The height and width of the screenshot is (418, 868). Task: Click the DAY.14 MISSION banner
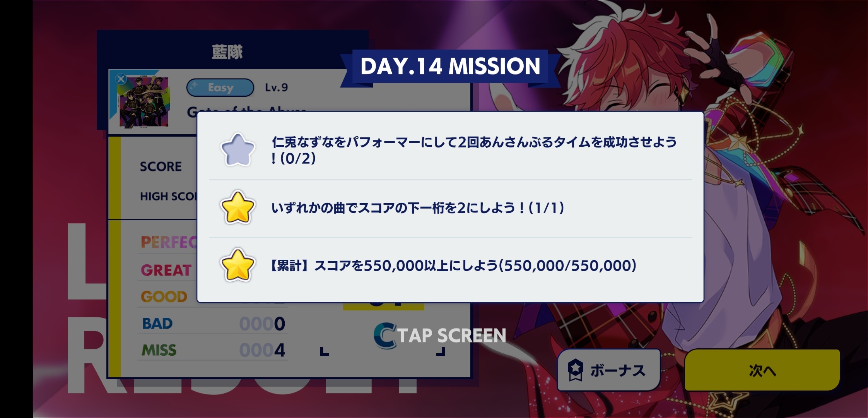click(450, 66)
